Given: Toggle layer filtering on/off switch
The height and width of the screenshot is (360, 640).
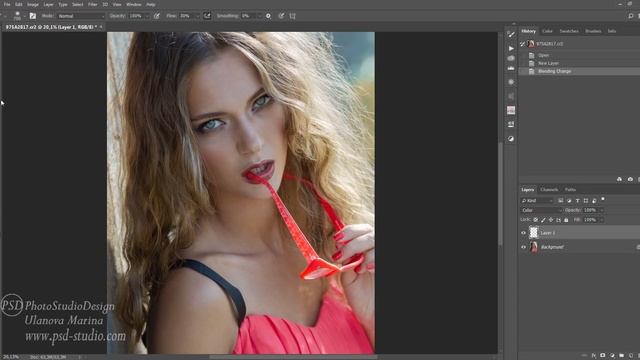Looking at the screenshot, I should tap(603, 199).
